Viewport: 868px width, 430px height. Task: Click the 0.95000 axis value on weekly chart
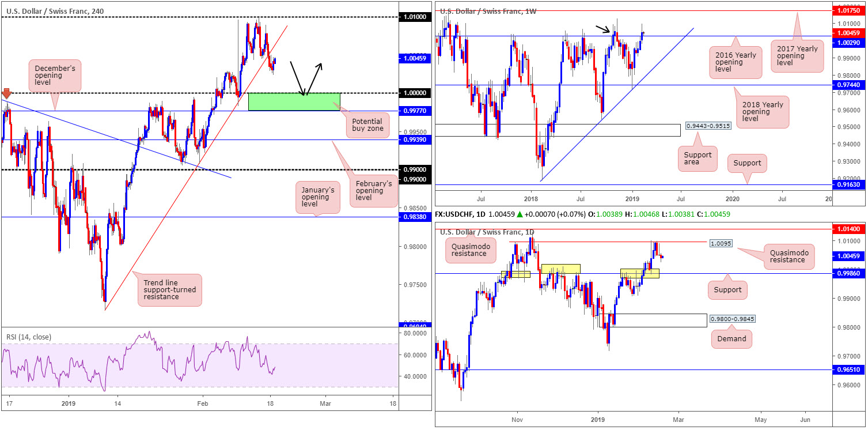pyautogui.click(x=849, y=127)
